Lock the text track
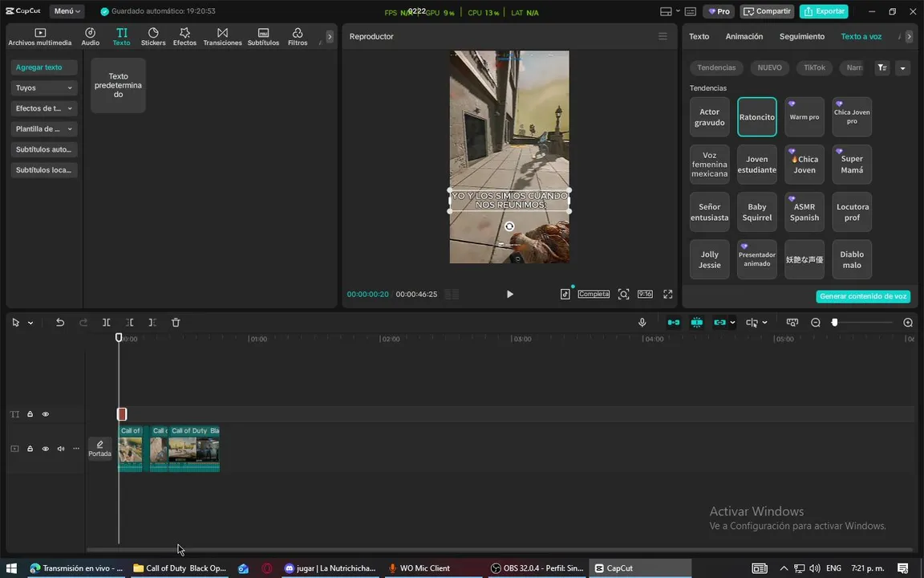Screen dimensions: 924x578 tap(30, 414)
